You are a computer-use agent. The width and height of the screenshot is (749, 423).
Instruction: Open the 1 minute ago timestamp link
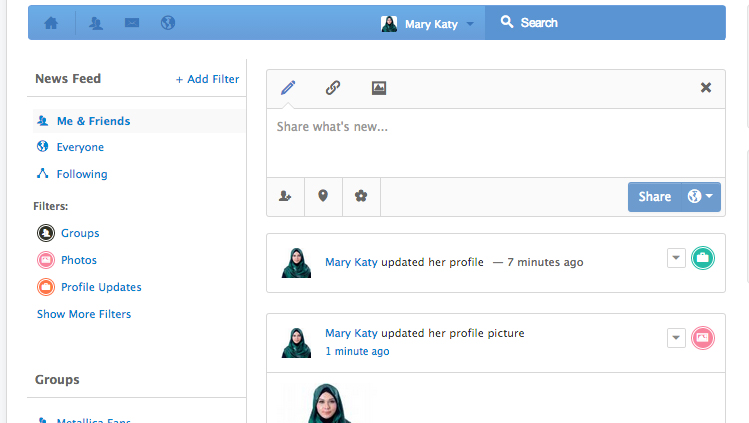(x=357, y=351)
